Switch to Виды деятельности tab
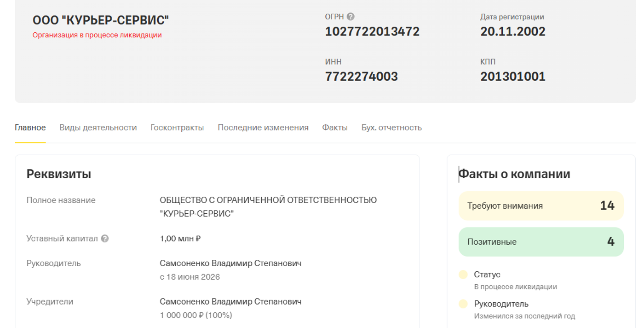 tap(98, 128)
